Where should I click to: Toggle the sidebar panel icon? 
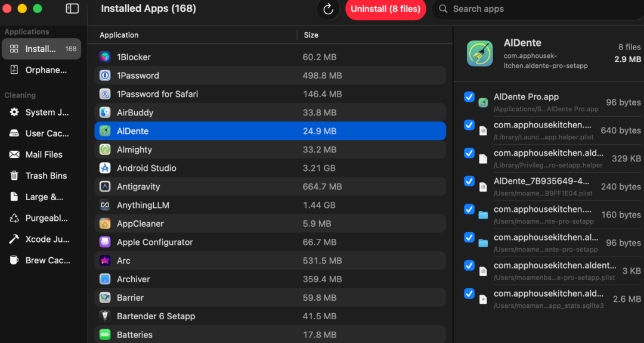coord(72,8)
